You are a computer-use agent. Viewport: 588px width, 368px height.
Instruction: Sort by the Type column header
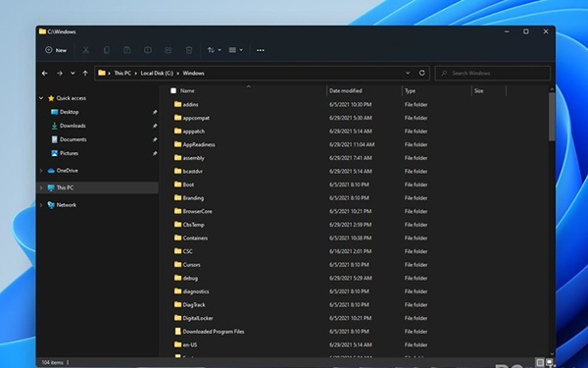pos(410,91)
